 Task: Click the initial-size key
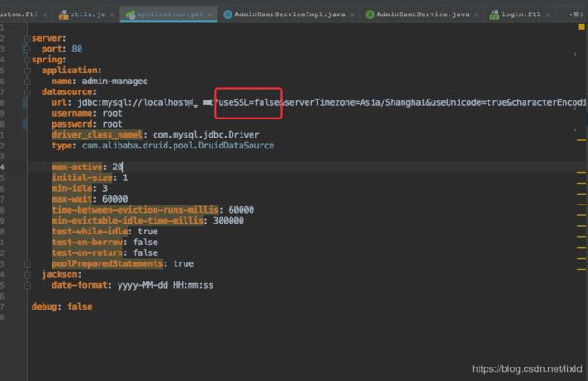point(82,177)
